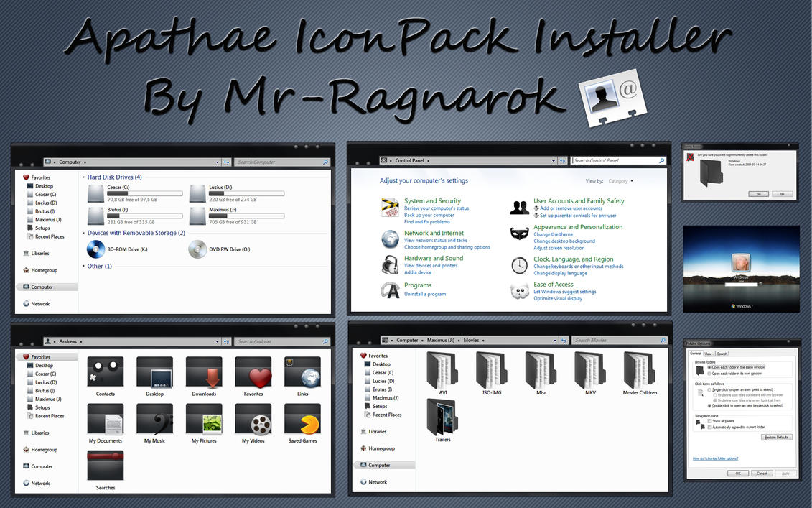Switch to View tab in Folder Options
The width and height of the screenshot is (812, 508).
708,354
